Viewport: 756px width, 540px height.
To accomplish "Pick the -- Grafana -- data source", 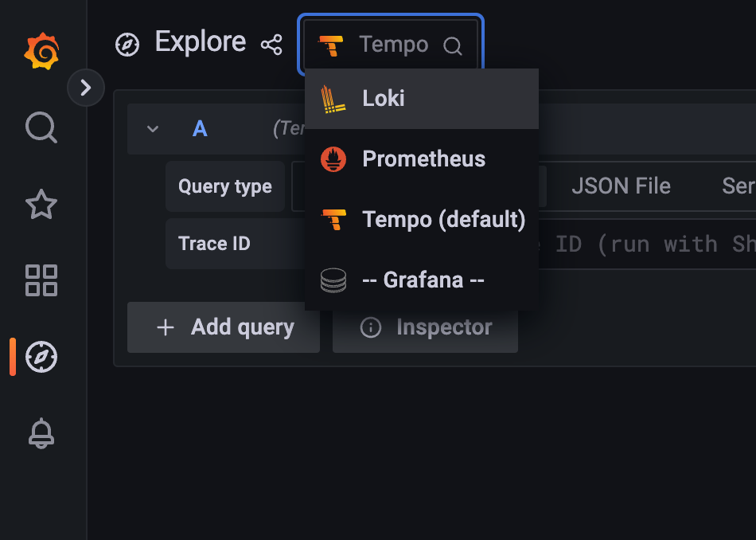I will (422, 280).
